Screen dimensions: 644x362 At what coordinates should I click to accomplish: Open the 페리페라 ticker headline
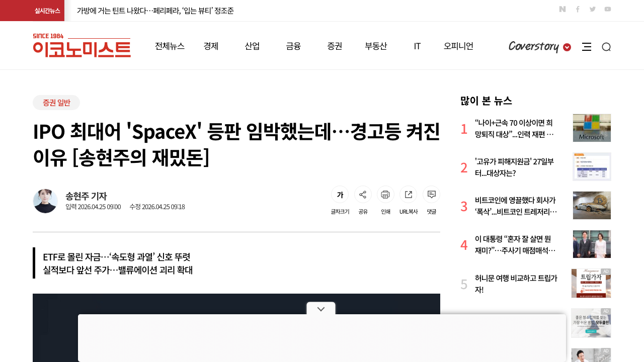click(155, 11)
